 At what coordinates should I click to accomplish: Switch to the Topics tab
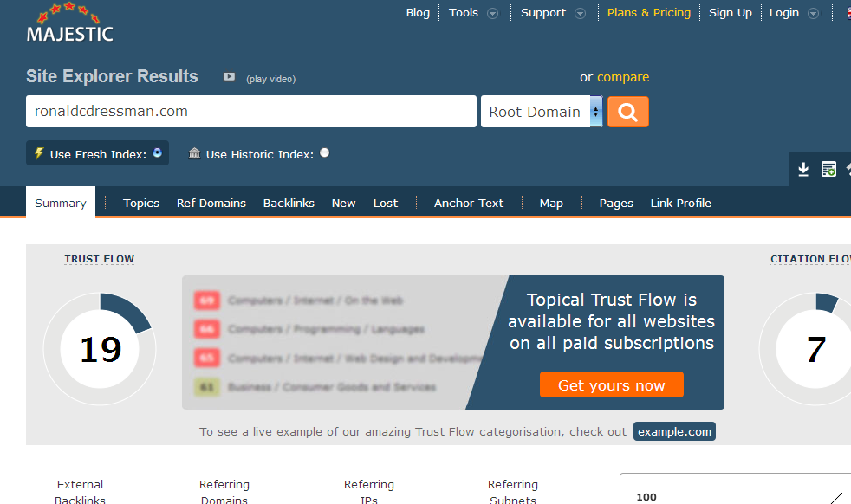click(x=141, y=203)
